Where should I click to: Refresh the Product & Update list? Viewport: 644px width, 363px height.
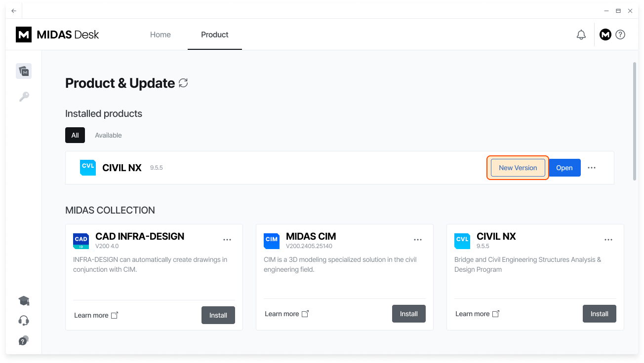pos(183,83)
